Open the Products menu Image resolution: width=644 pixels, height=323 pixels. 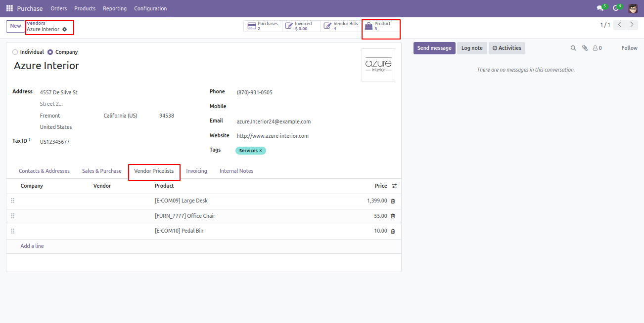pos(85,8)
